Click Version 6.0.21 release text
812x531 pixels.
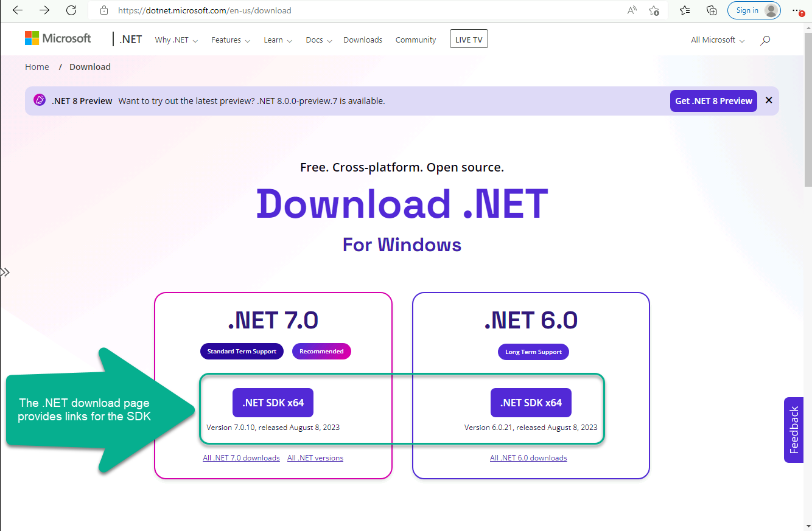(531, 428)
